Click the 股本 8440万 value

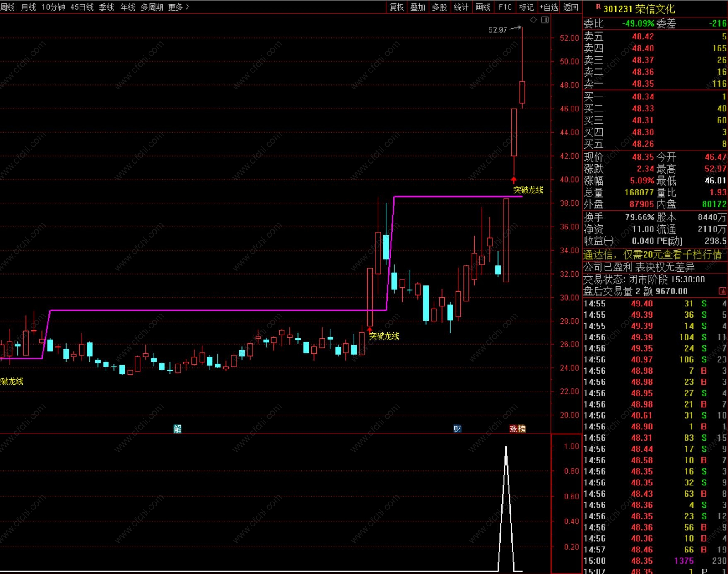(x=712, y=217)
